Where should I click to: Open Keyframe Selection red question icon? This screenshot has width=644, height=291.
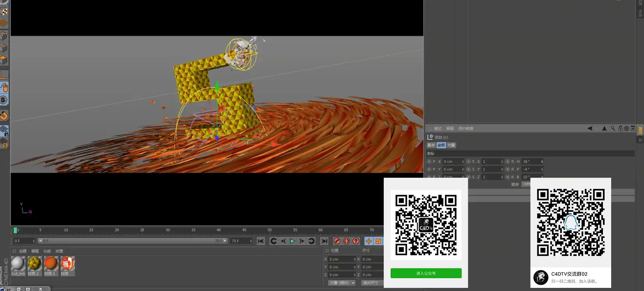356,241
